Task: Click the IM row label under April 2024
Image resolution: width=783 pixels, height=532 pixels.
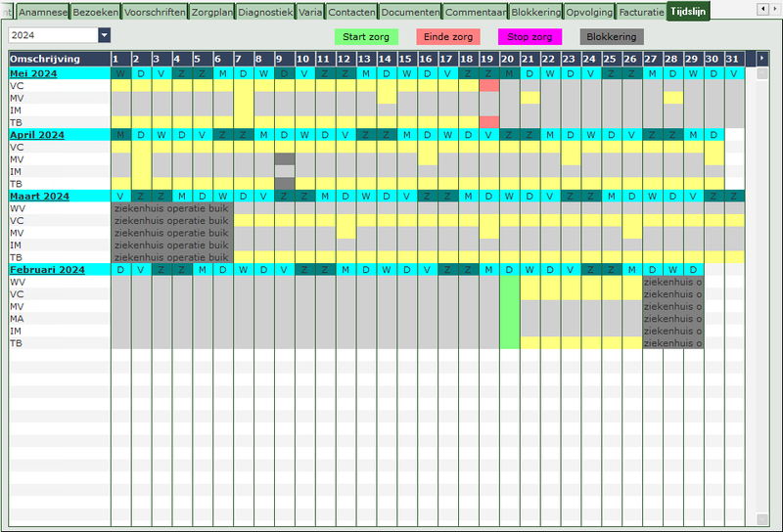Action: coord(16,171)
